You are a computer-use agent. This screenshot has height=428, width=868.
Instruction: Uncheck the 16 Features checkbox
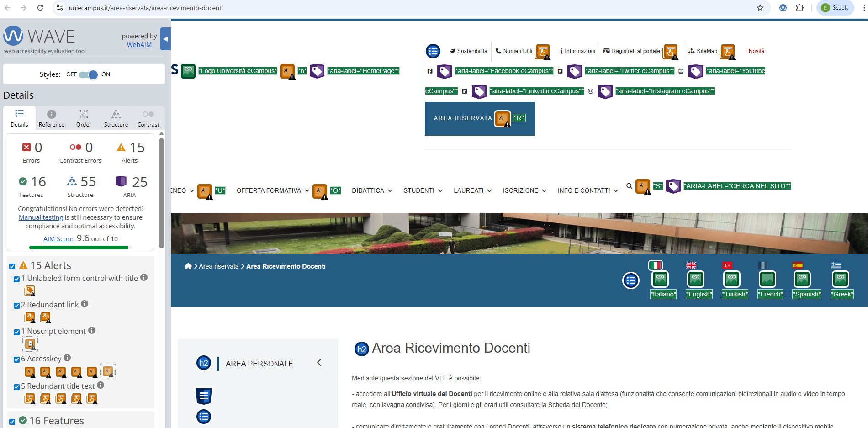[x=12, y=422]
